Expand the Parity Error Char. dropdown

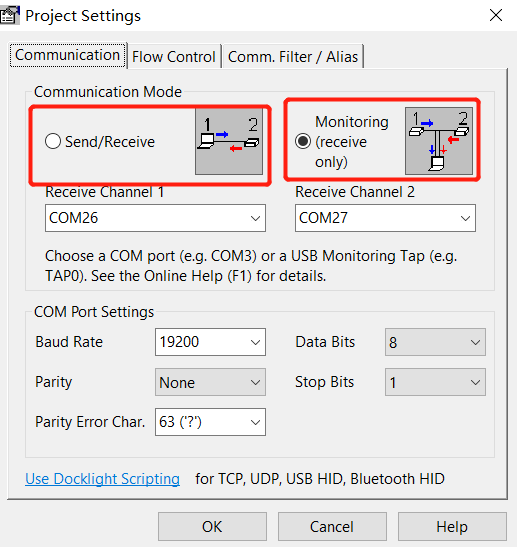coord(210,422)
